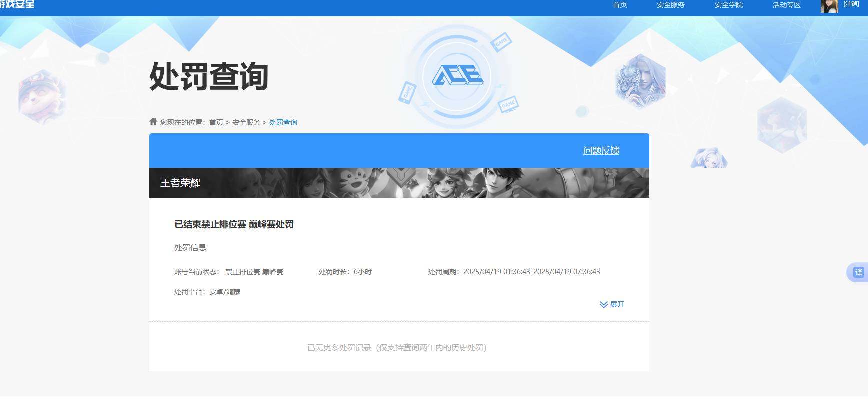Click the 处罚信息 label
Image resolution: width=868 pixels, height=413 pixels.
point(190,247)
